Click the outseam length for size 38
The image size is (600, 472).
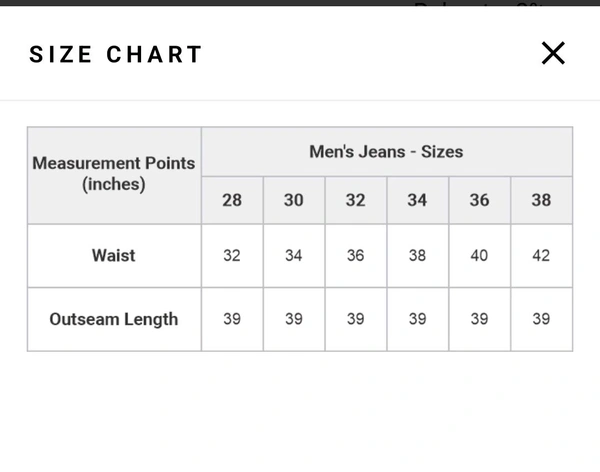(541, 319)
